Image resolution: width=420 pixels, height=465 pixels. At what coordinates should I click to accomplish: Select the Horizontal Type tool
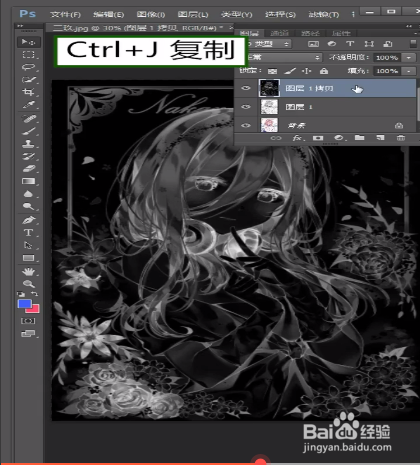(28, 233)
